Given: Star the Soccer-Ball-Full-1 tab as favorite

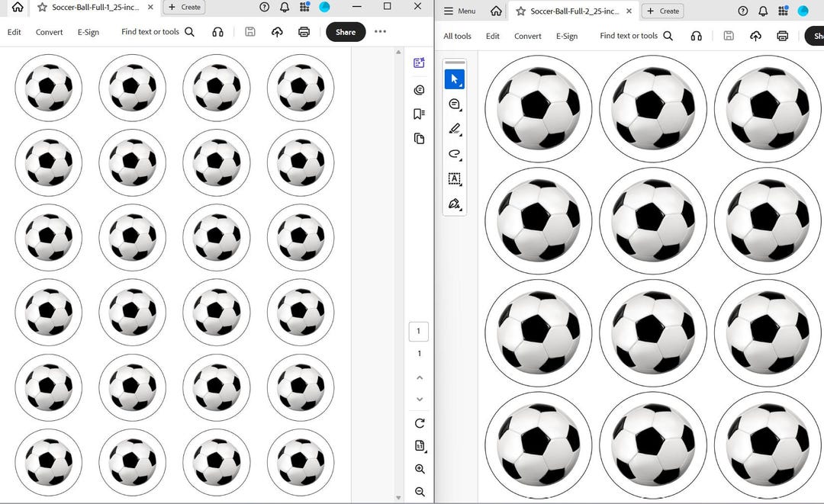Looking at the screenshot, I should pos(42,8).
